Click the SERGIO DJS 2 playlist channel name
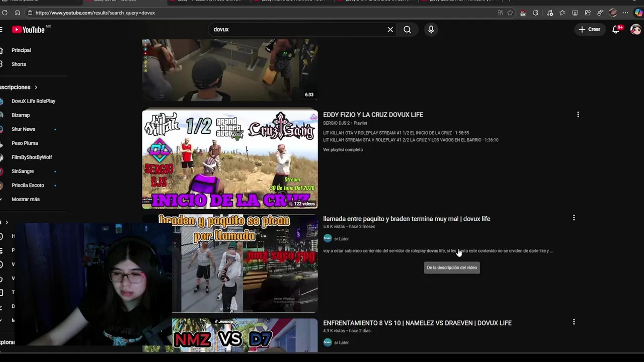 (x=337, y=123)
